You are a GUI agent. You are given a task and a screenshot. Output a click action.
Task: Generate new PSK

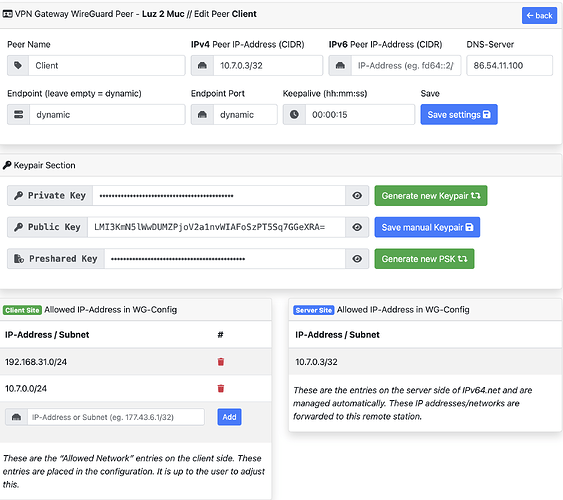(x=424, y=259)
